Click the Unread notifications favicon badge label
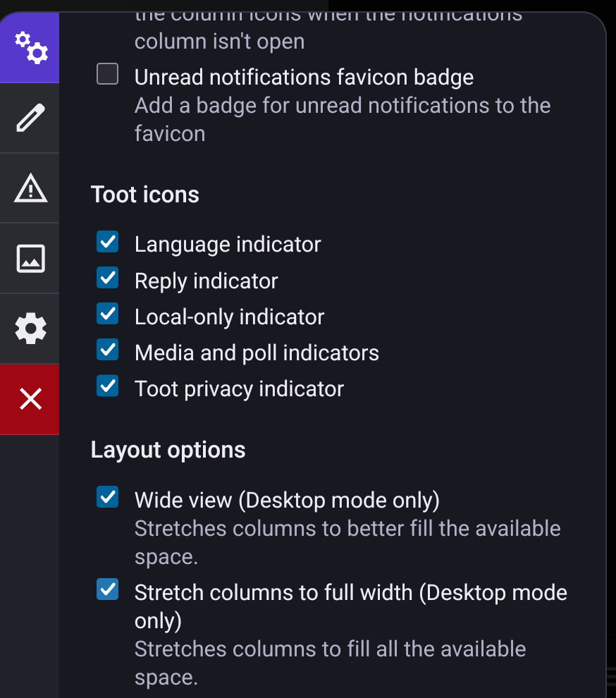This screenshot has height=698, width=616. (304, 77)
